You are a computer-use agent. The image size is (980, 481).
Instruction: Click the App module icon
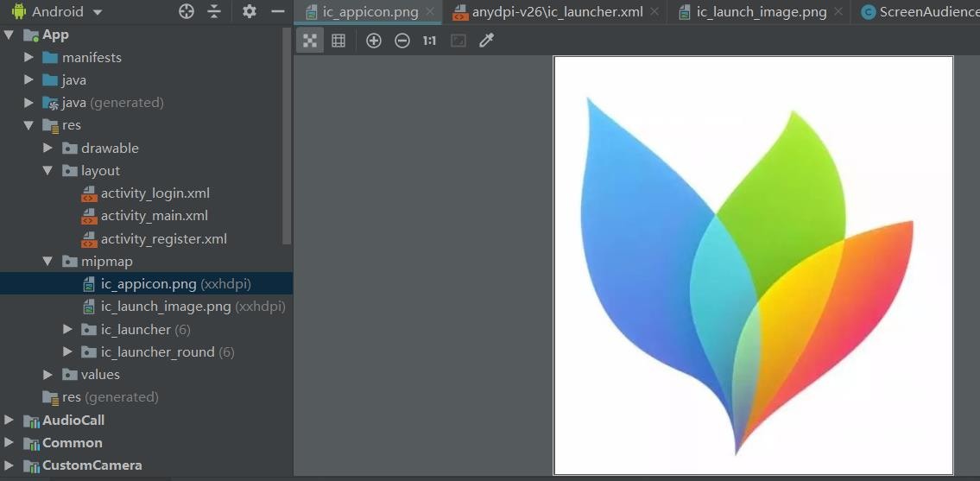[30, 35]
